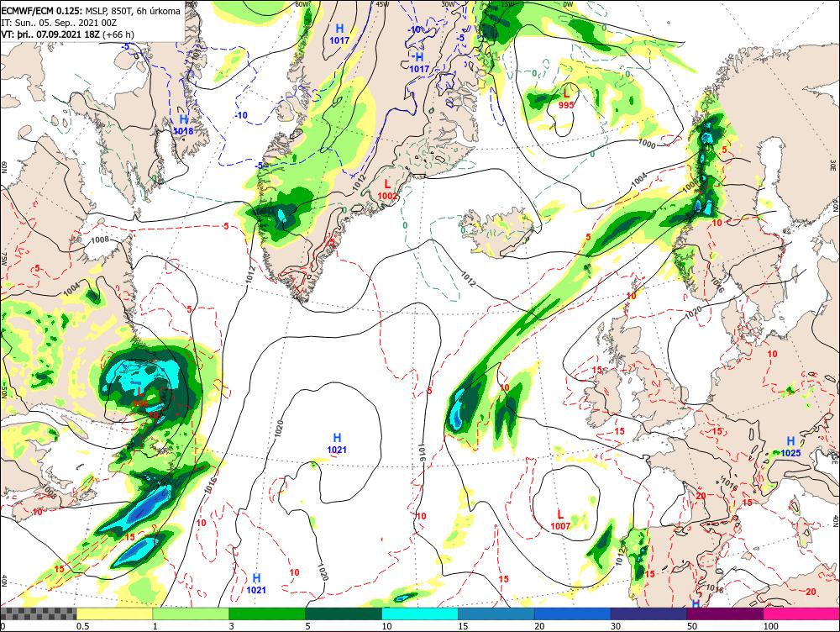Click the legend tick label '30'
The width and height of the screenshot is (840, 632).
click(x=616, y=626)
